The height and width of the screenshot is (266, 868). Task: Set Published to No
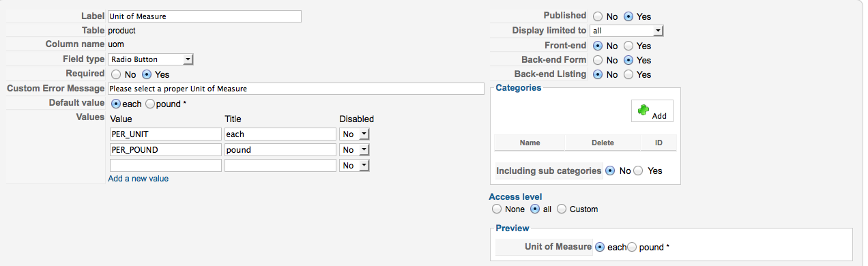(x=597, y=16)
